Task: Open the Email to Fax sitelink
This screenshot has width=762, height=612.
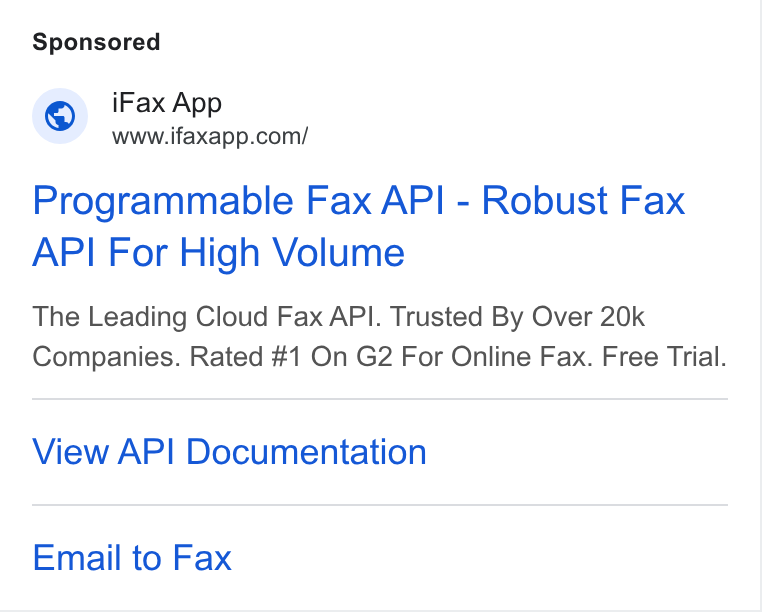Action: coord(132,558)
